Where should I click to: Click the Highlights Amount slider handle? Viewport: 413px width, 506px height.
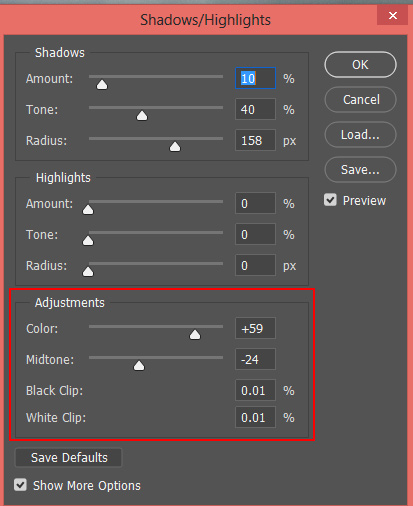[88, 210]
